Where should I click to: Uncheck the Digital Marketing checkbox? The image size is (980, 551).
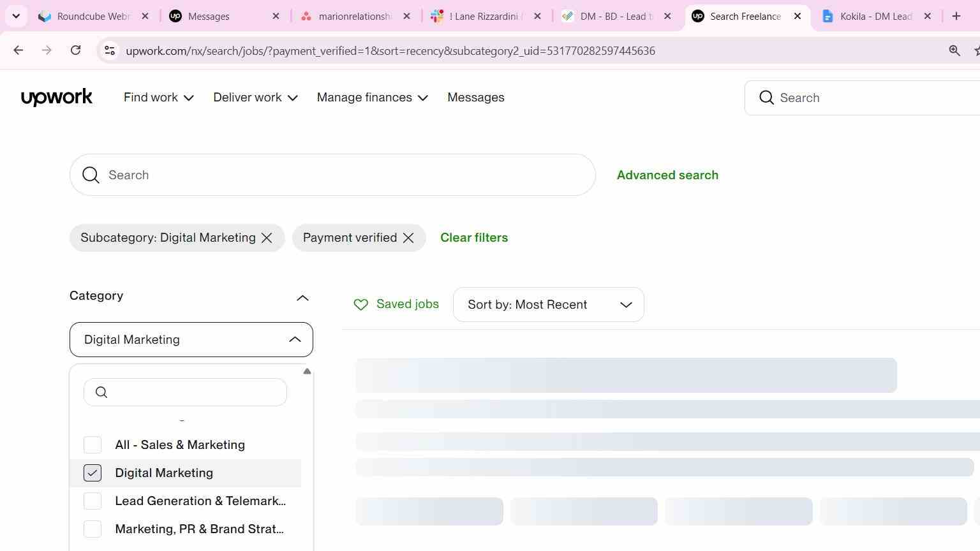point(93,473)
